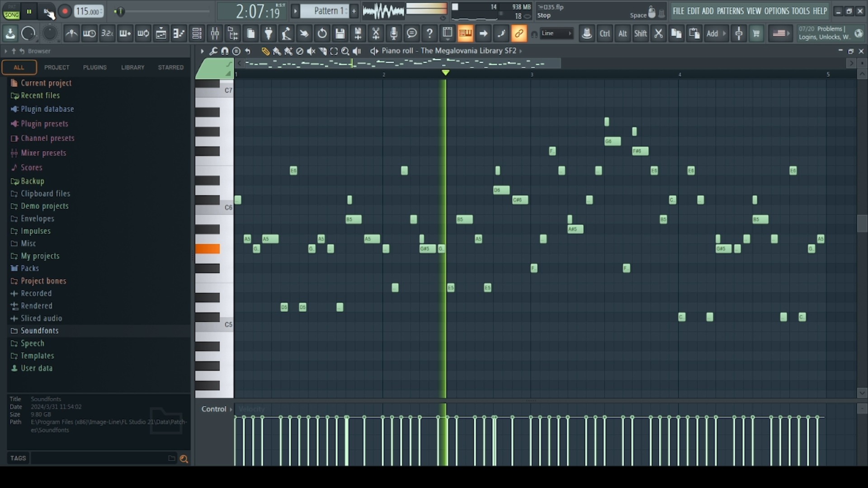
Task: Open the Mixer from the toolbar
Action: coord(215,33)
